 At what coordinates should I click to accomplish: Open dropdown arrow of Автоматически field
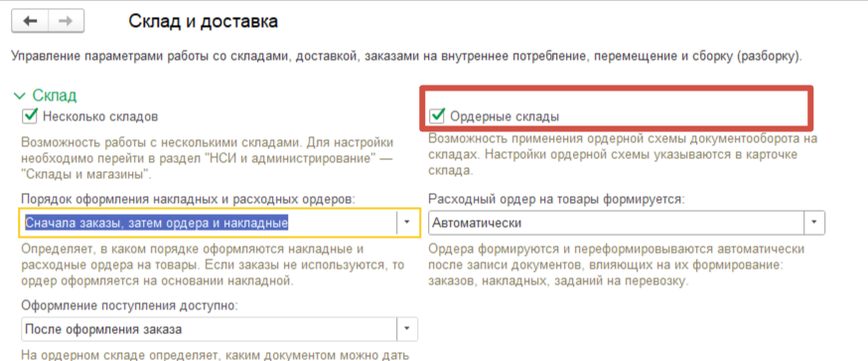pyautogui.click(x=814, y=223)
